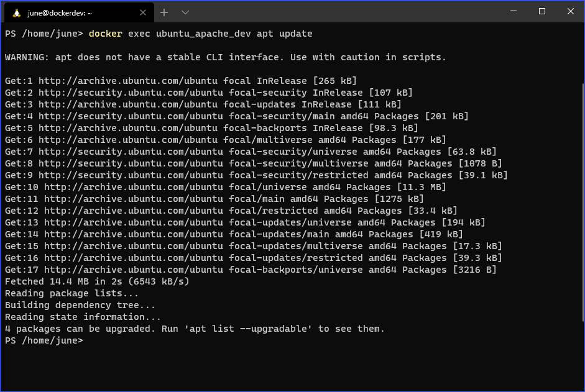This screenshot has width=585, height=392.
Task: Click the Get:17 focal-backports/universe line
Action: coord(251,270)
